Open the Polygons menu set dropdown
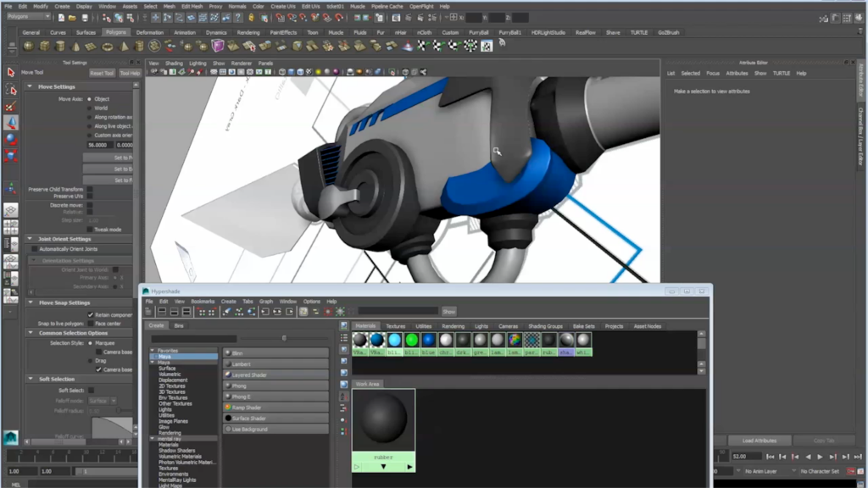This screenshot has width=868, height=488. [x=29, y=17]
